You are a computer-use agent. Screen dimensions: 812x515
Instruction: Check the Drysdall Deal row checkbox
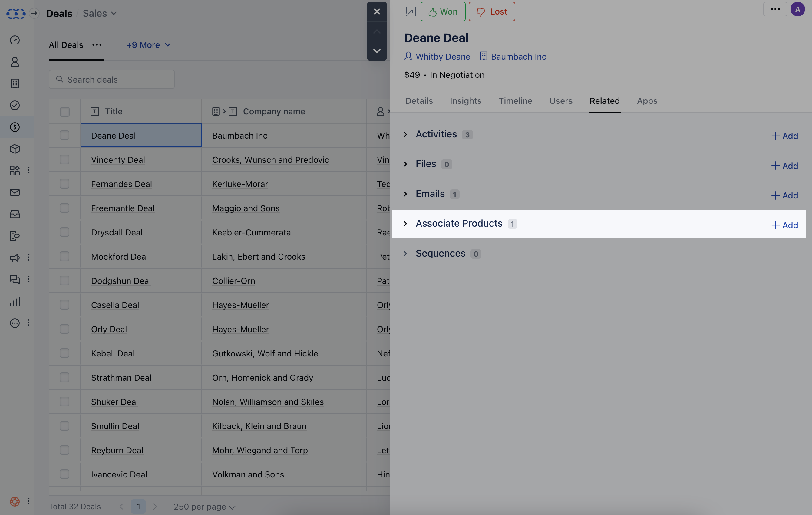[64, 233]
